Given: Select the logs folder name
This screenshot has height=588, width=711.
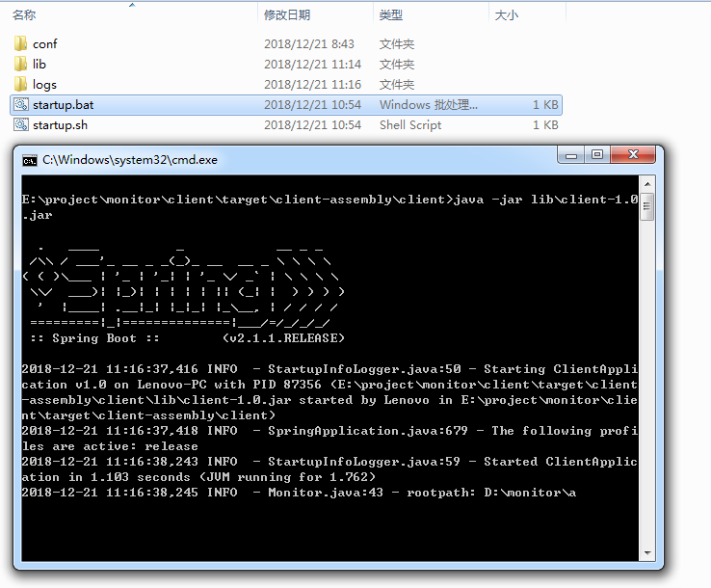Looking at the screenshot, I should [44, 85].
